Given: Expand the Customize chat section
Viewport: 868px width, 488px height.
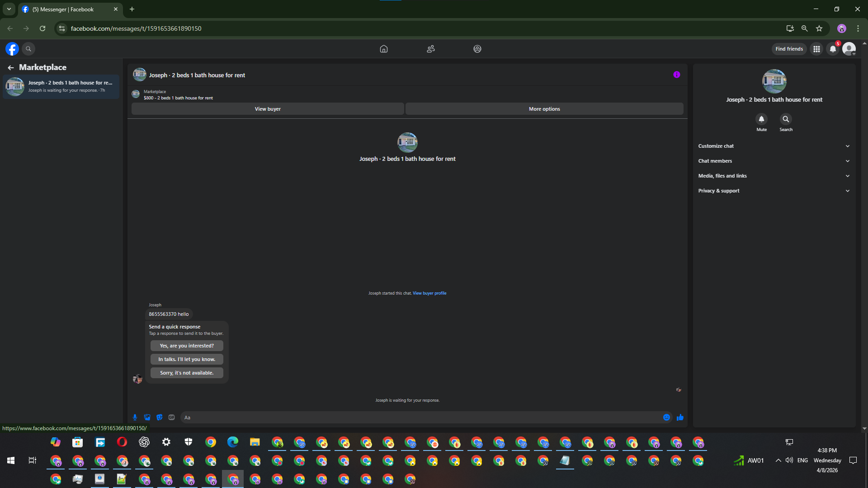Looking at the screenshot, I should [774, 146].
